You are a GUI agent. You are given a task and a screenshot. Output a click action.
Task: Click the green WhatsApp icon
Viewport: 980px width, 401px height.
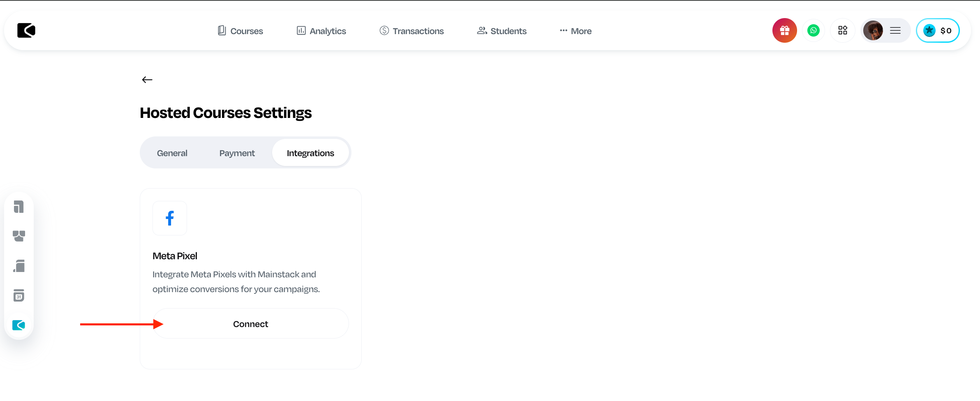[813, 30]
